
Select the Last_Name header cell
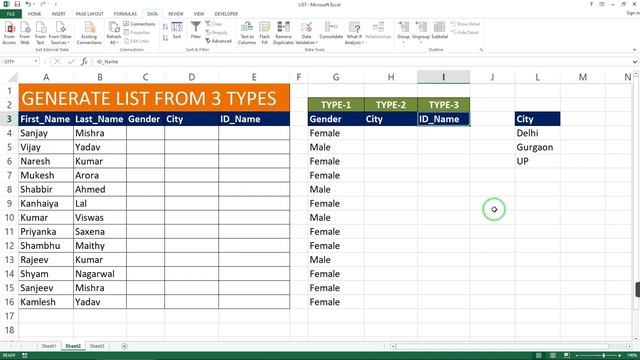100,119
